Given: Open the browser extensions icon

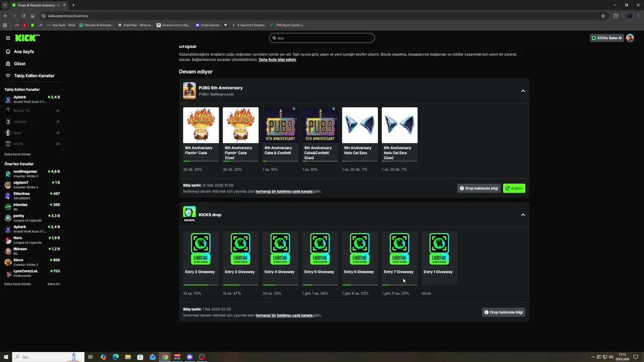Looking at the screenshot, I should tap(616, 16).
